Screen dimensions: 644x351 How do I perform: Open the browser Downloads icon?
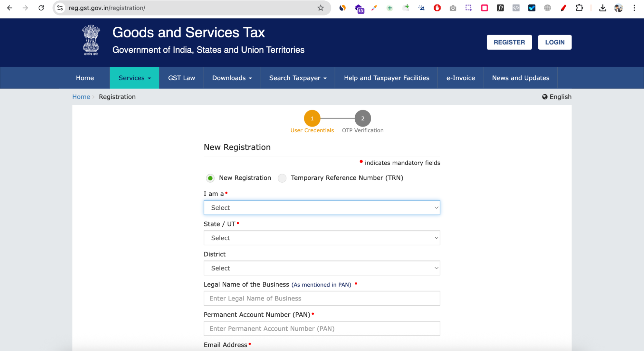tap(602, 8)
